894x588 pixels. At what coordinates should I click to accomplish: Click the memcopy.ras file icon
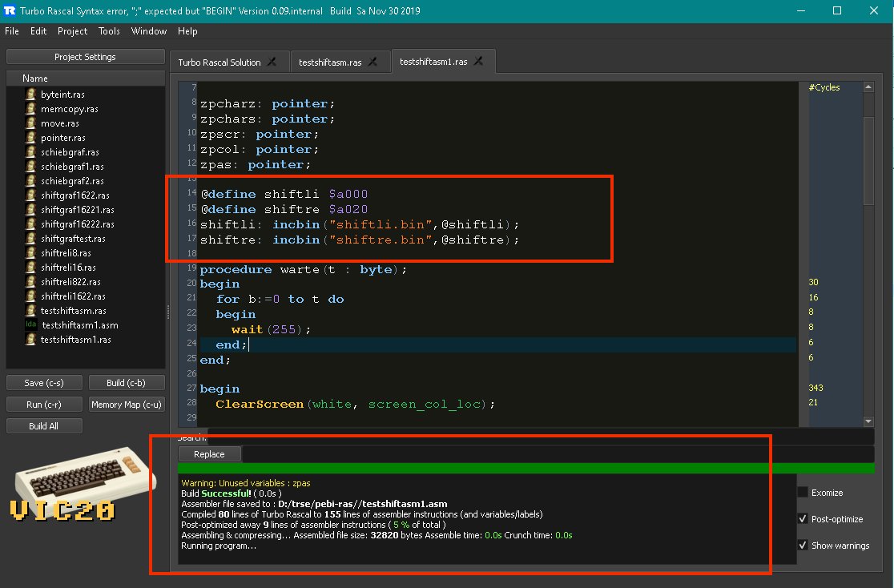[x=30, y=108]
